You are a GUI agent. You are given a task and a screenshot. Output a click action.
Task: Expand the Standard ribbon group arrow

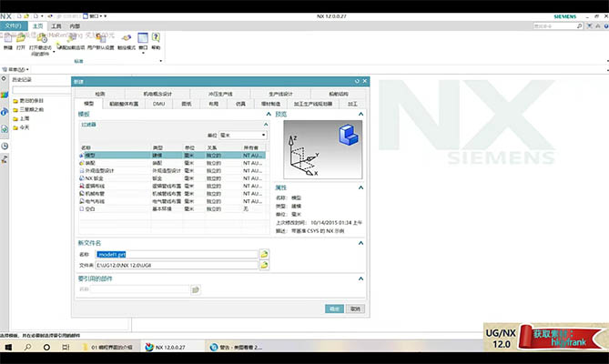coord(161,61)
